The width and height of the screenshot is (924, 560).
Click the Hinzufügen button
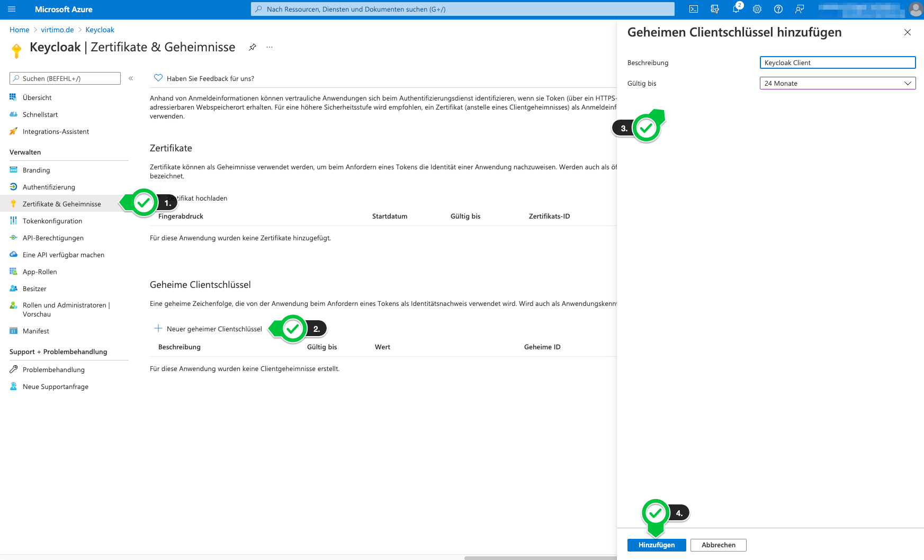656,545
